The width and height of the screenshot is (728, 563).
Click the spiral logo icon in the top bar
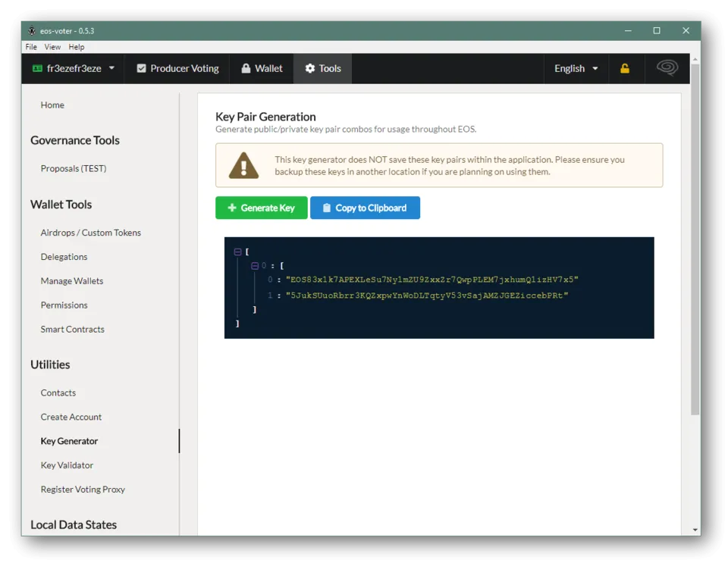point(667,67)
